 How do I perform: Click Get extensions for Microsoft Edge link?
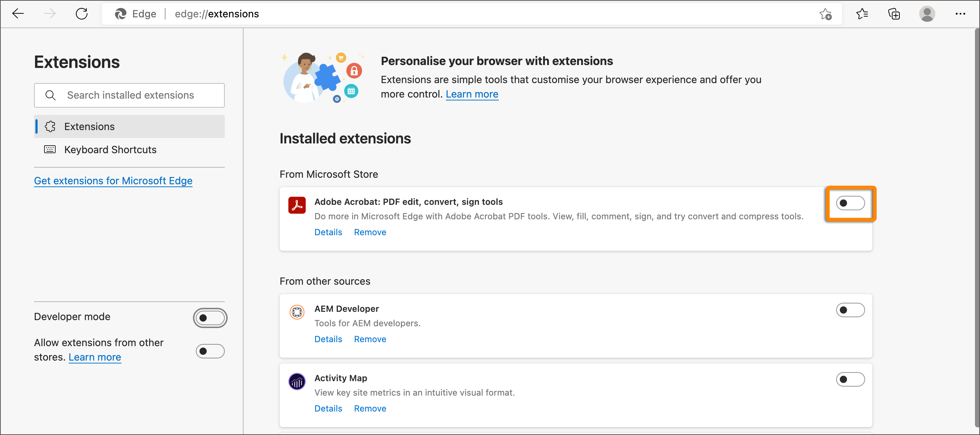click(113, 180)
